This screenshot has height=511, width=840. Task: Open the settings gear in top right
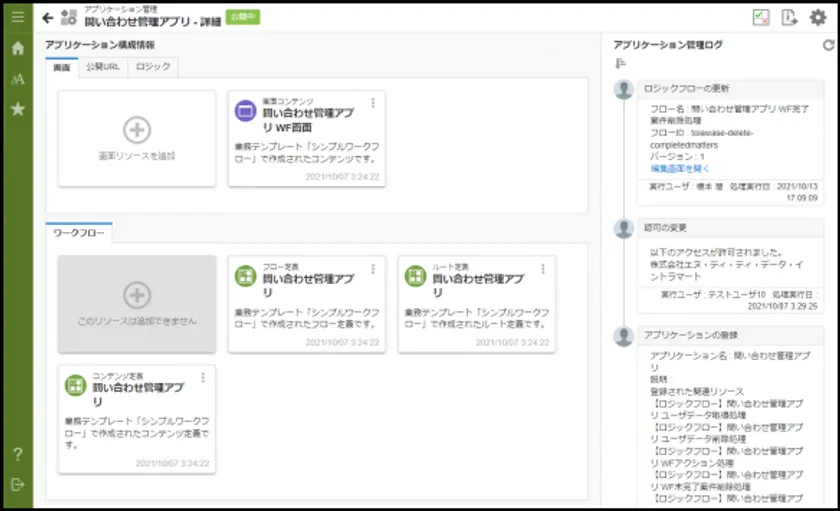click(818, 17)
